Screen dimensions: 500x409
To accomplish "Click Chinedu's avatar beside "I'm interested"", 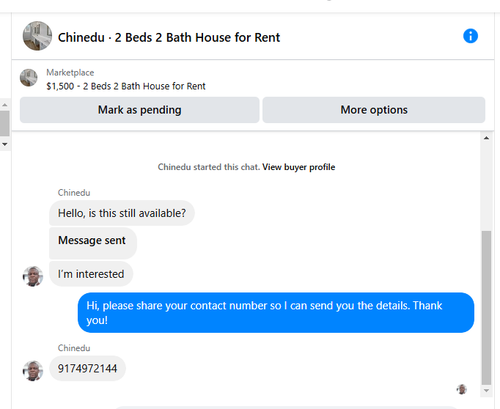I will coord(33,276).
